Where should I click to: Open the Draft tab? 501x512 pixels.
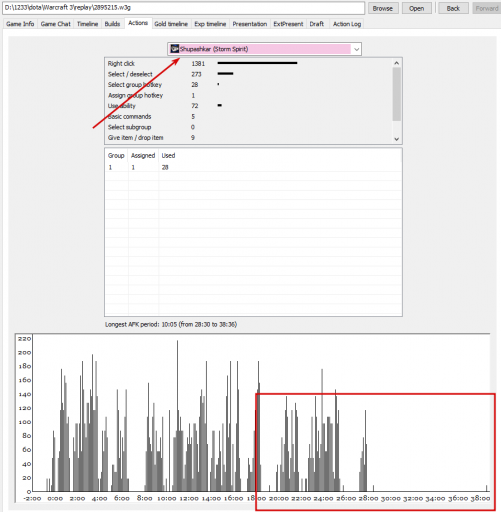coord(316,24)
